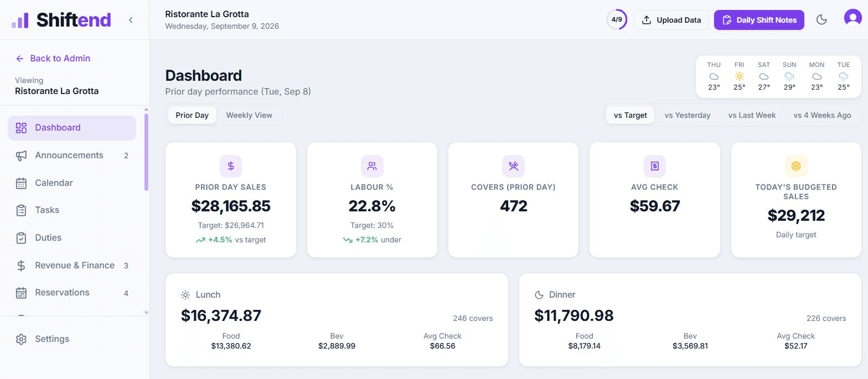Click the Dinner moon icon
The width and height of the screenshot is (868, 379).
click(539, 295)
